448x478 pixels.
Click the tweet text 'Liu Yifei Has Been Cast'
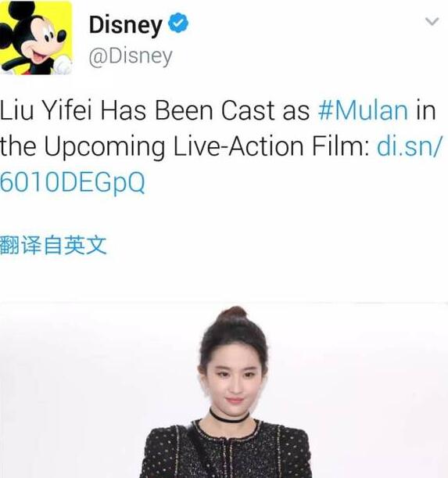coord(139,110)
